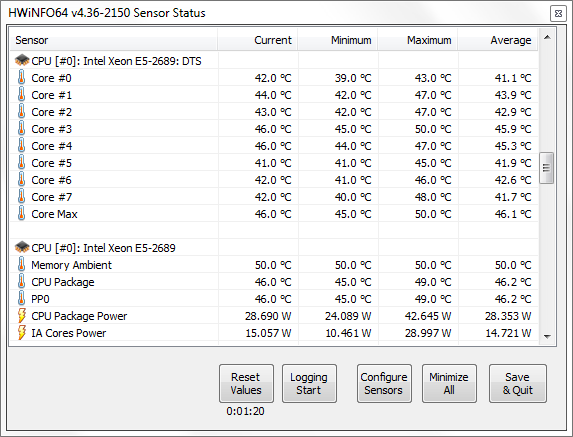Click the thermometer icon for PP0
The width and height of the screenshot is (573, 437).
[x=22, y=299]
